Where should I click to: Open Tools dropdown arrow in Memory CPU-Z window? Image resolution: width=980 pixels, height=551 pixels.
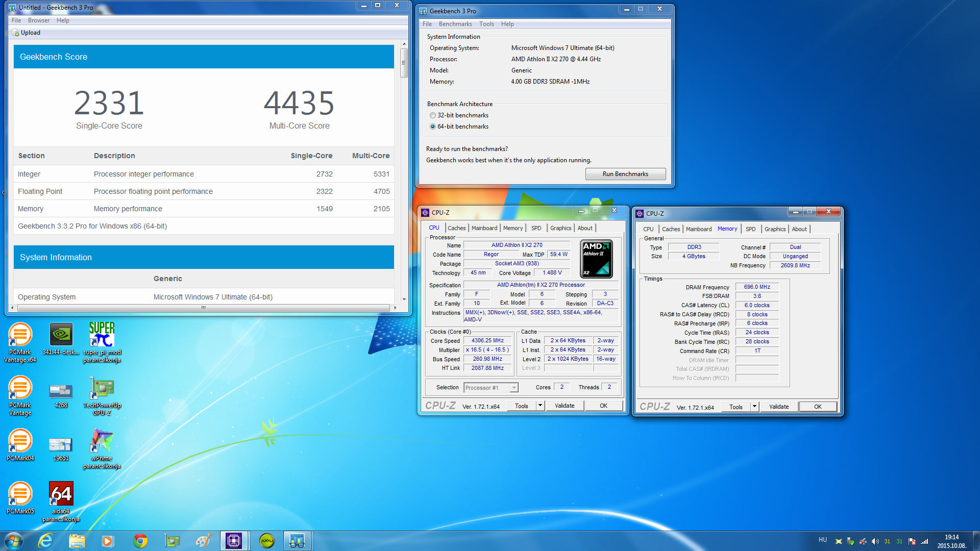tap(754, 407)
